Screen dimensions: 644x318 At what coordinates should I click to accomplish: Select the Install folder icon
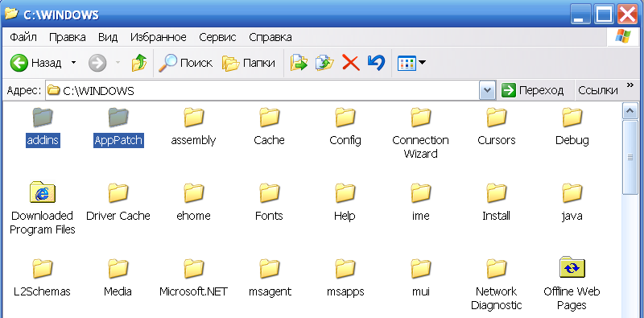click(x=496, y=193)
